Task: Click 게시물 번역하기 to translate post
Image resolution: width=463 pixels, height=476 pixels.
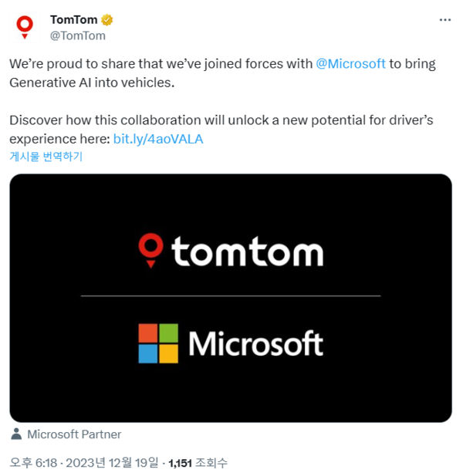Action: tap(46, 157)
